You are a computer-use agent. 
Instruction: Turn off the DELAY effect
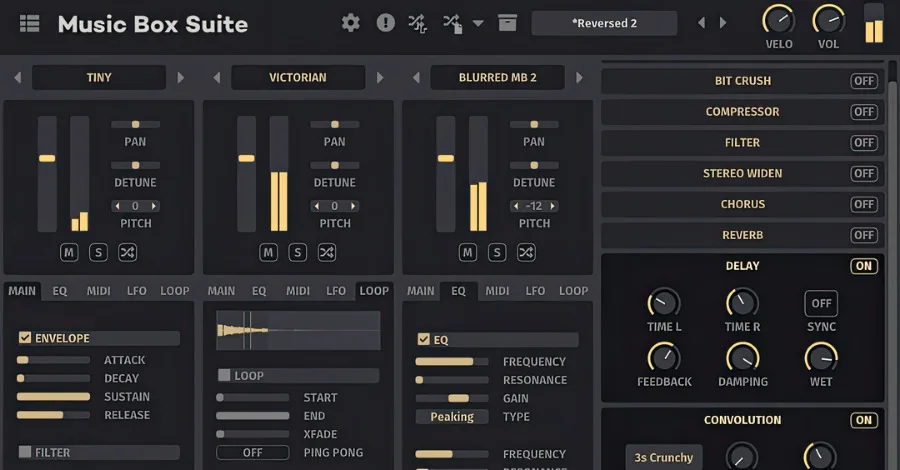(864, 266)
